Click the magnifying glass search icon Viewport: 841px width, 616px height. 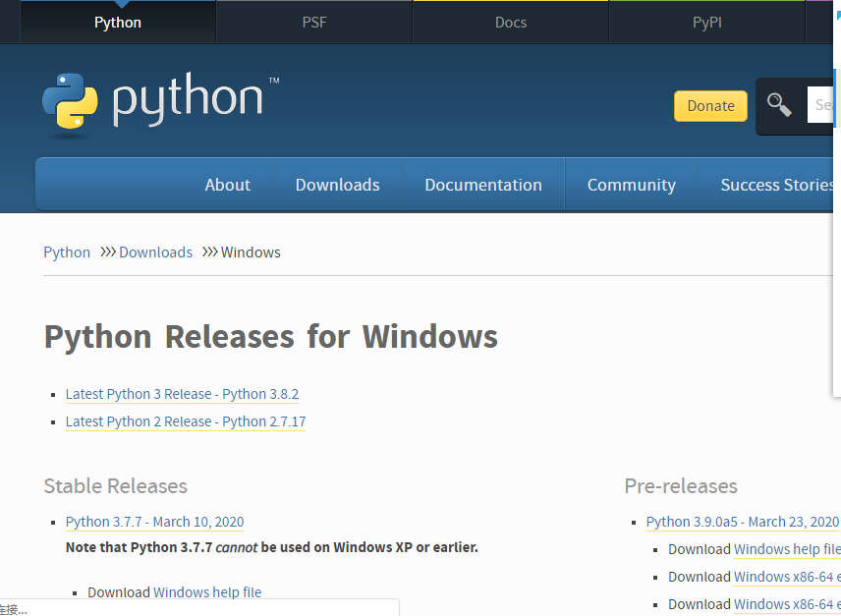pos(779,104)
